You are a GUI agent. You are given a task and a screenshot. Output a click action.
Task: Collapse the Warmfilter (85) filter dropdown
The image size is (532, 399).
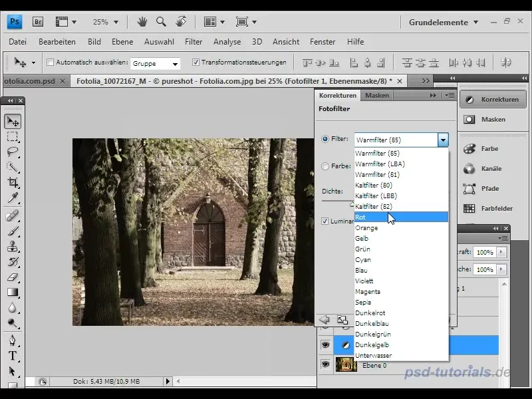pos(443,140)
